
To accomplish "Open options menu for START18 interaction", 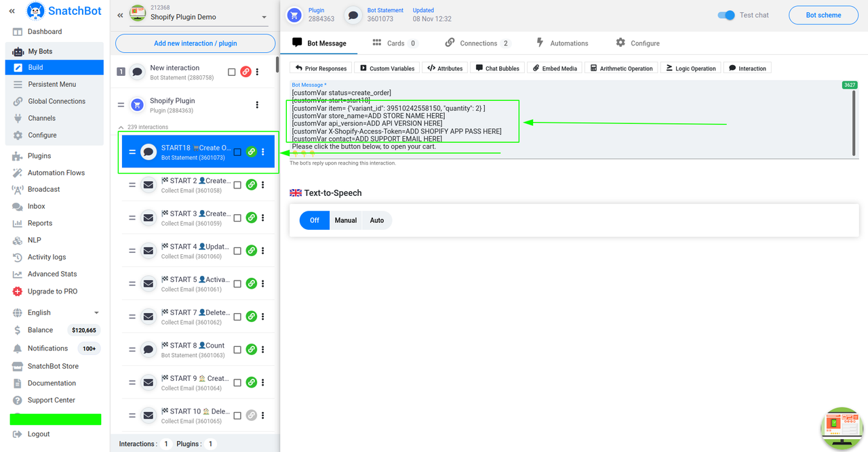I will [263, 152].
